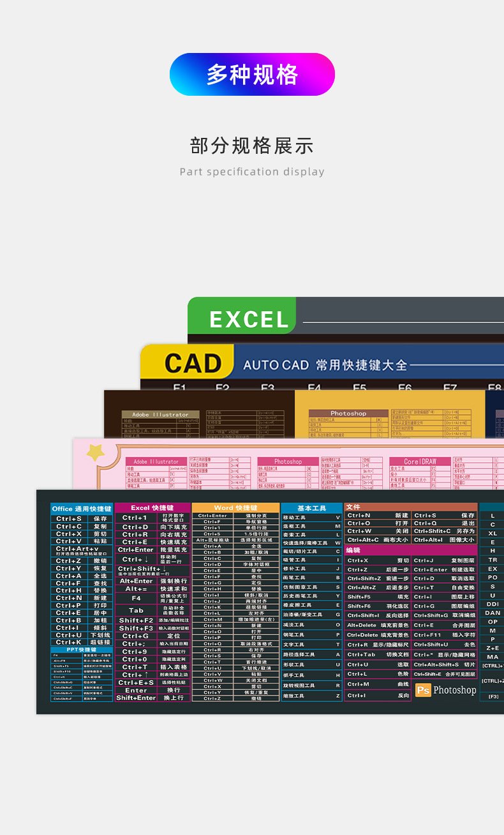Click the yellow star on pink mousepad
Image resolution: width=504 pixels, height=835 pixels.
click(96, 453)
